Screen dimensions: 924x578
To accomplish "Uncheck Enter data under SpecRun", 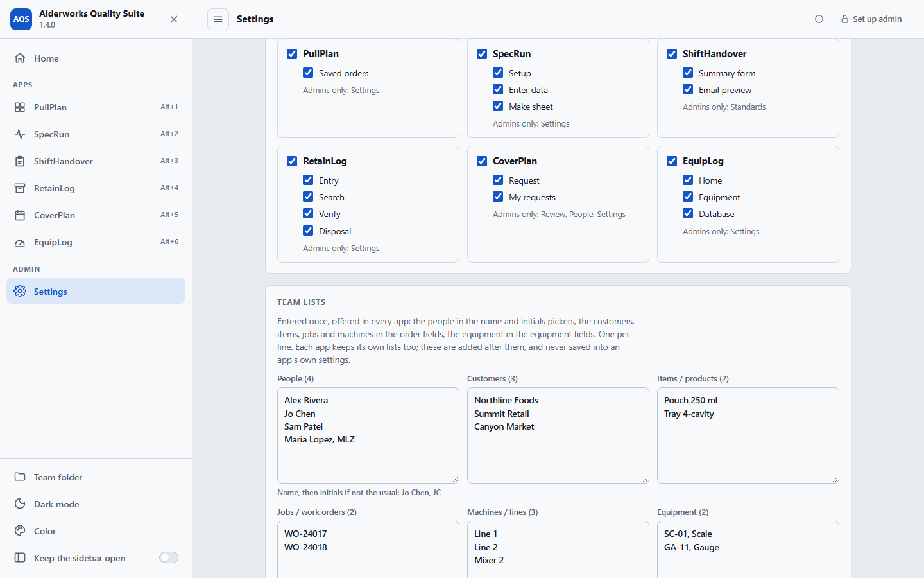I will (498, 90).
